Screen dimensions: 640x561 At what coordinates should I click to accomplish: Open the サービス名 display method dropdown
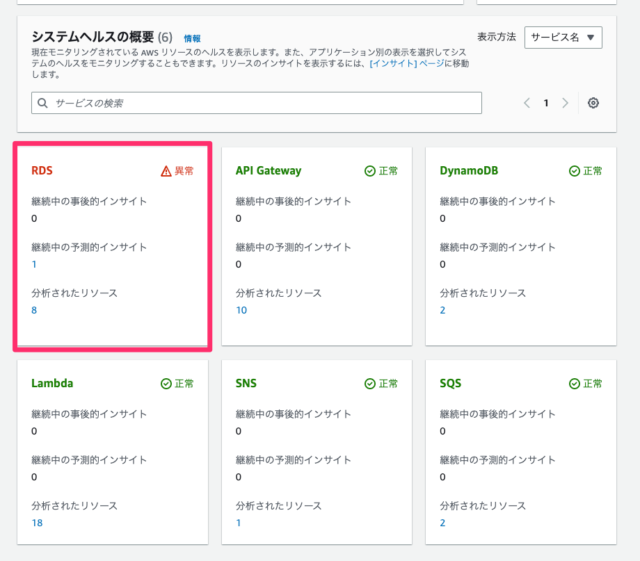pos(563,38)
